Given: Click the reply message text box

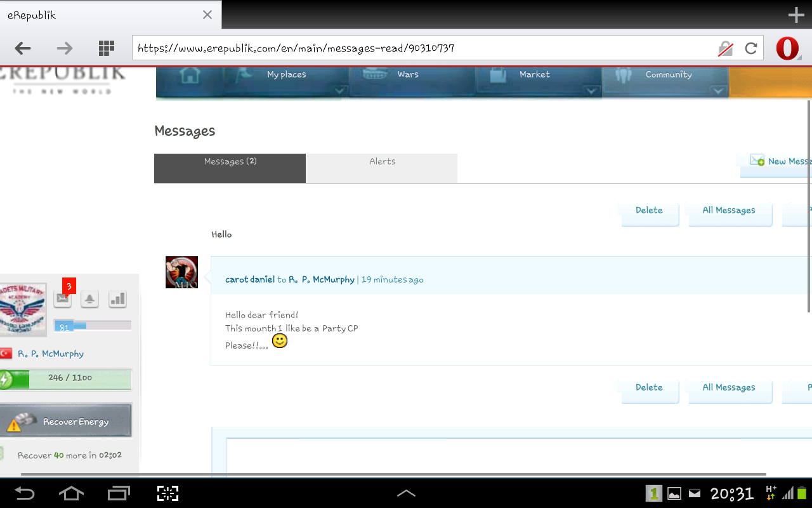Looking at the screenshot, I should (x=519, y=457).
